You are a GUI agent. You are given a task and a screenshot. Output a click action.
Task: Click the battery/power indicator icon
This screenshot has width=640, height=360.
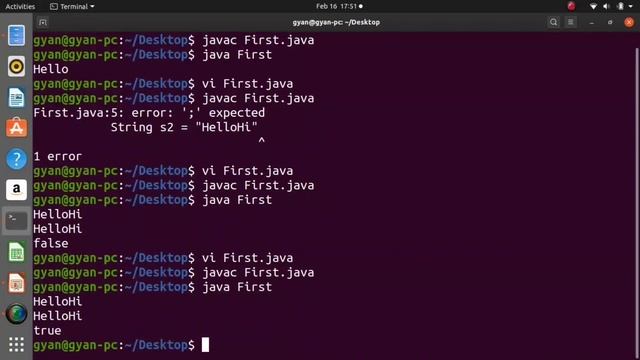(x=620, y=7)
